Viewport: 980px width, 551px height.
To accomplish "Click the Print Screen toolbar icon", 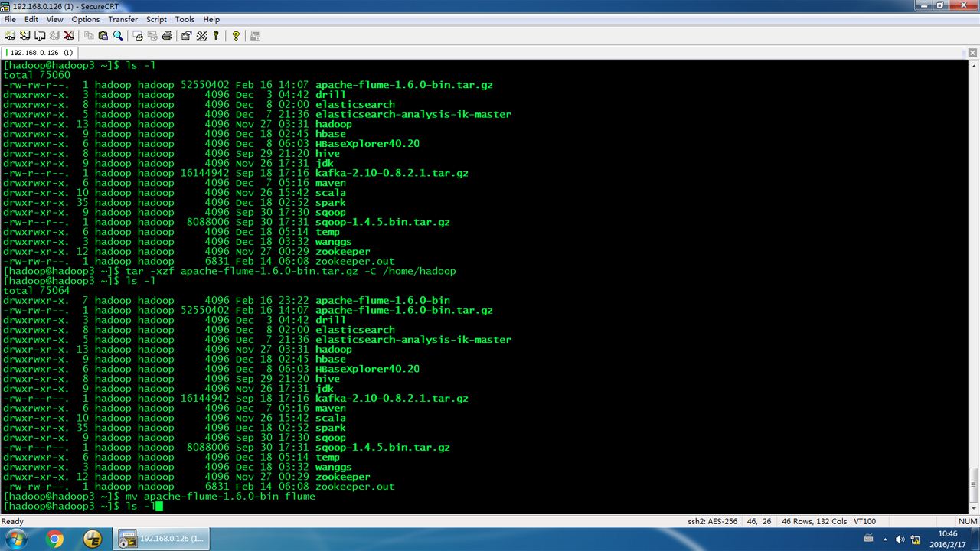I will [138, 35].
